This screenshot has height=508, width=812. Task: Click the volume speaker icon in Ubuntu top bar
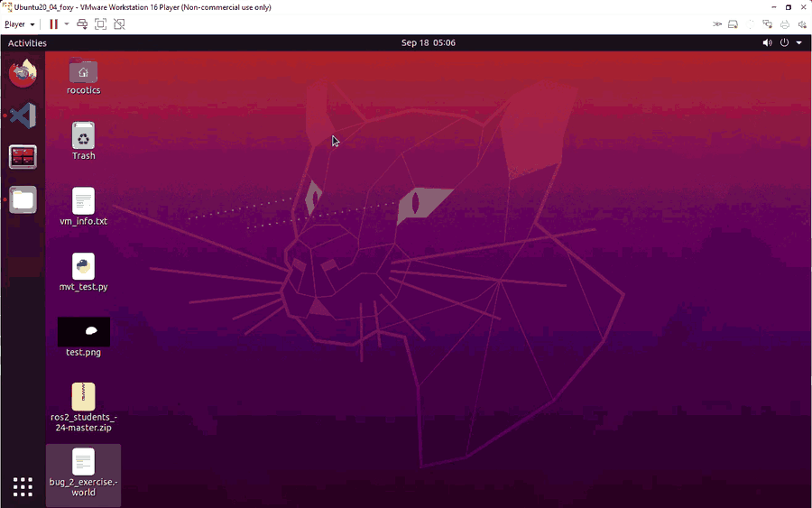(x=767, y=43)
